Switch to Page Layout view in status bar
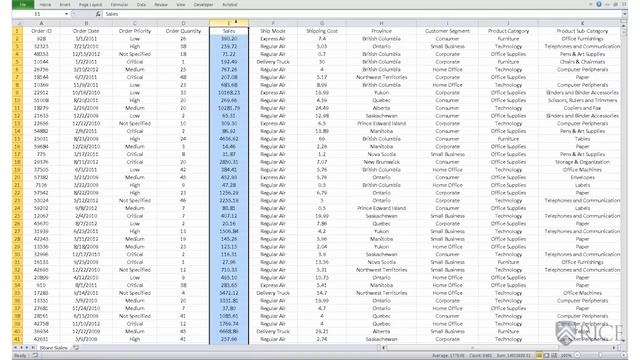The height and width of the screenshot is (360, 640). coord(547,356)
